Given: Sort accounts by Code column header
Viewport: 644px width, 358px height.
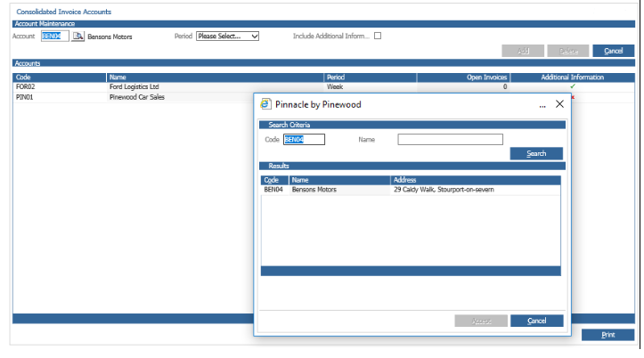Looking at the screenshot, I should coord(60,77).
